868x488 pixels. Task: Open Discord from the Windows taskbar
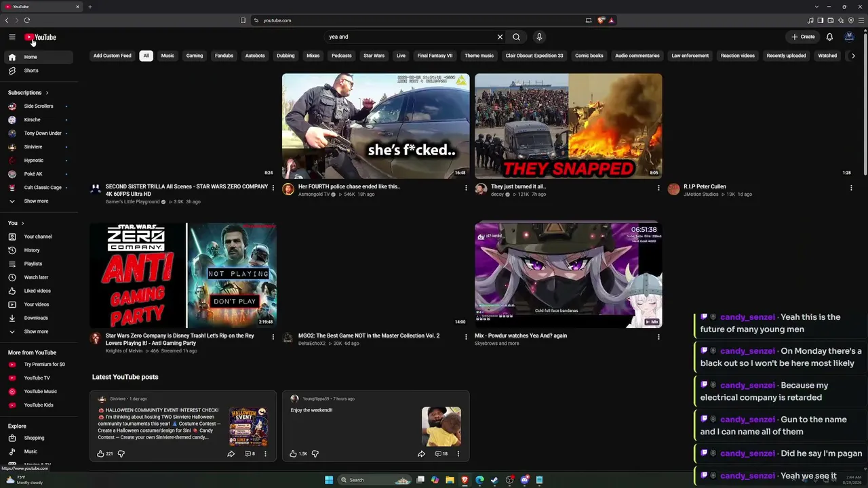(x=524, y=480)
